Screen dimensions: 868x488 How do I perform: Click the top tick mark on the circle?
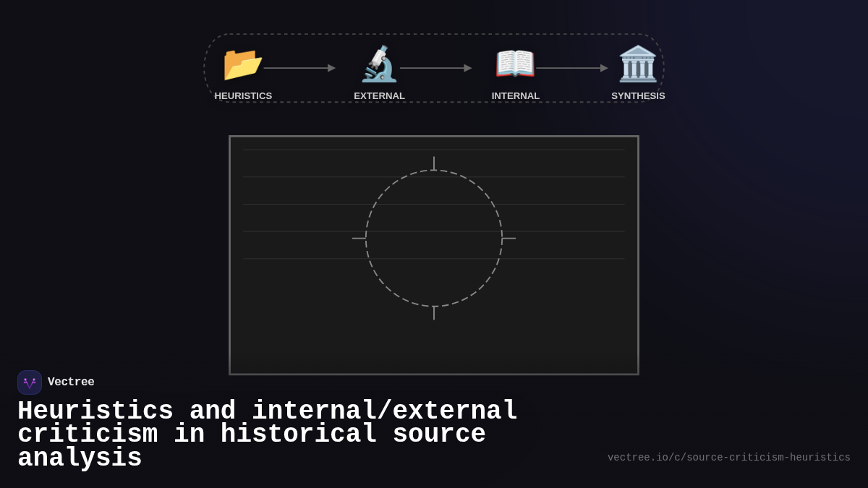click(x=434, y=163)
